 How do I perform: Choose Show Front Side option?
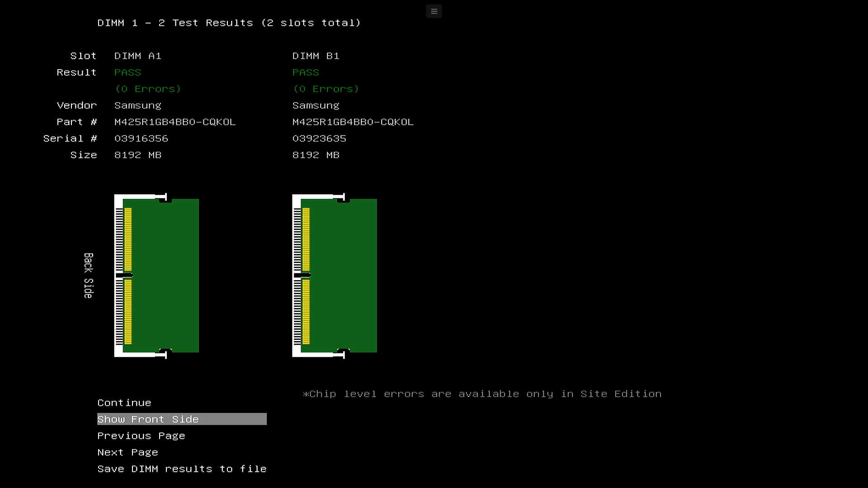click(148, 419)
